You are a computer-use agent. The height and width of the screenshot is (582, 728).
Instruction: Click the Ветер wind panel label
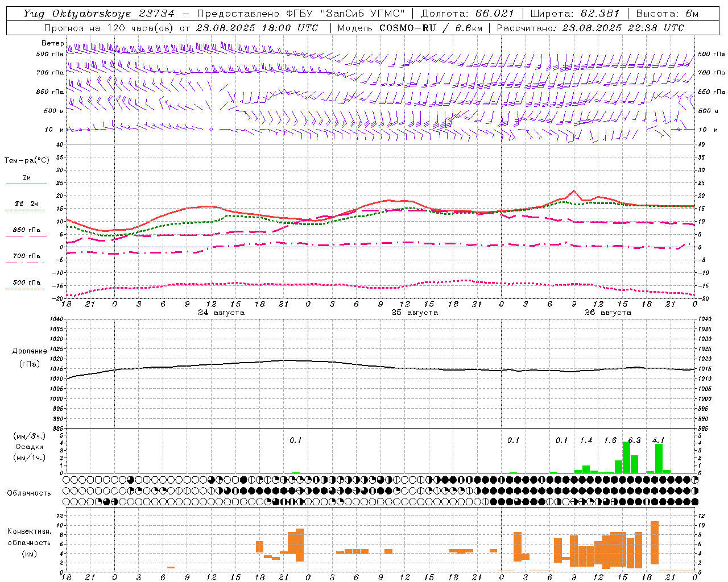pyautogui.click(x=52, y=43)
